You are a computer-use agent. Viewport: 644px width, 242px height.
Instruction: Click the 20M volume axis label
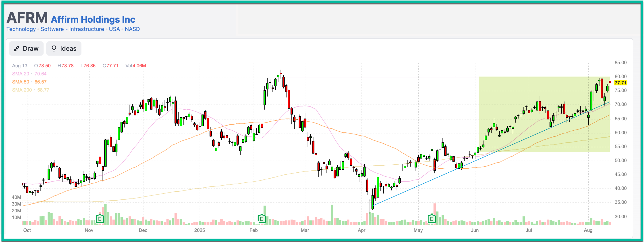coord(16,211)
